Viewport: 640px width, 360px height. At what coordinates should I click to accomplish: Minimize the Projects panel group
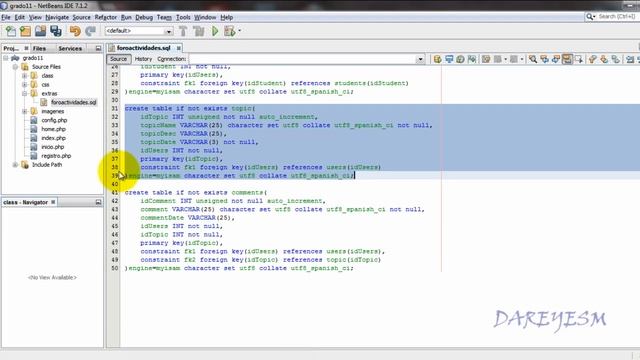[x=98, y=48]
